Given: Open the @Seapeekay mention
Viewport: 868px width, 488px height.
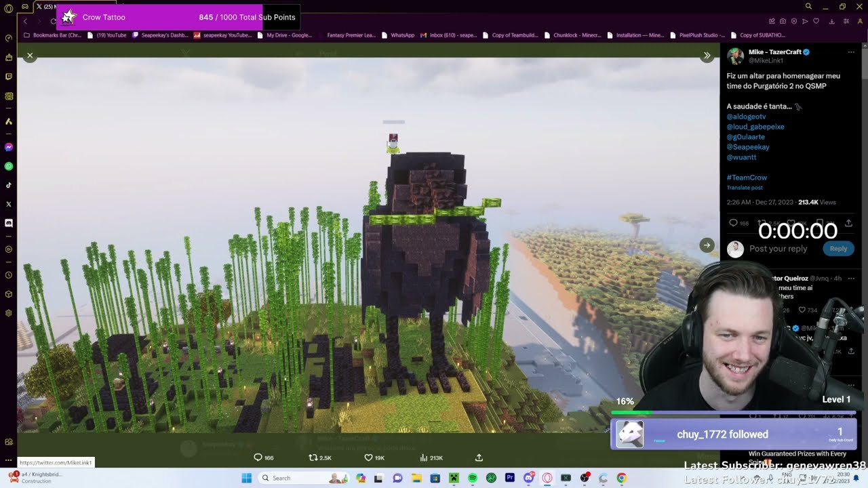Looking at the screenshot, I should [x=748, y=147].
